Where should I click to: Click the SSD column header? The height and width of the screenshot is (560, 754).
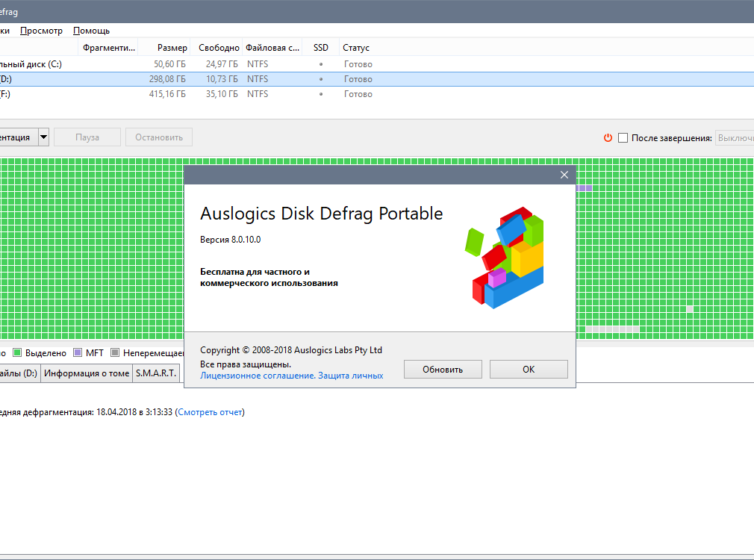point(321,48)
